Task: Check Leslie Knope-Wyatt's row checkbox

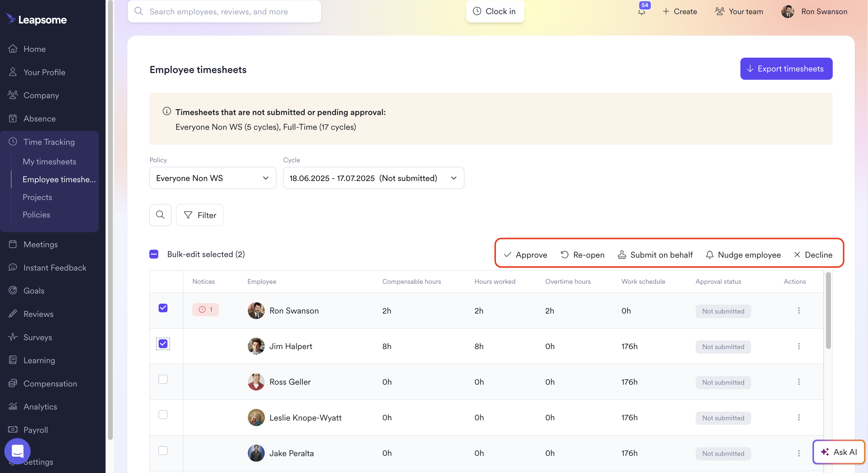Action: (x=163, y=415)
